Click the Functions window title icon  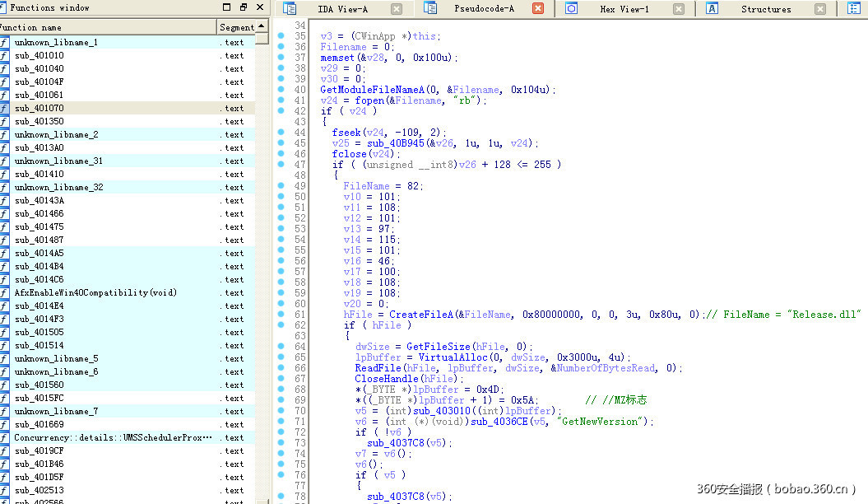point(4,7)
